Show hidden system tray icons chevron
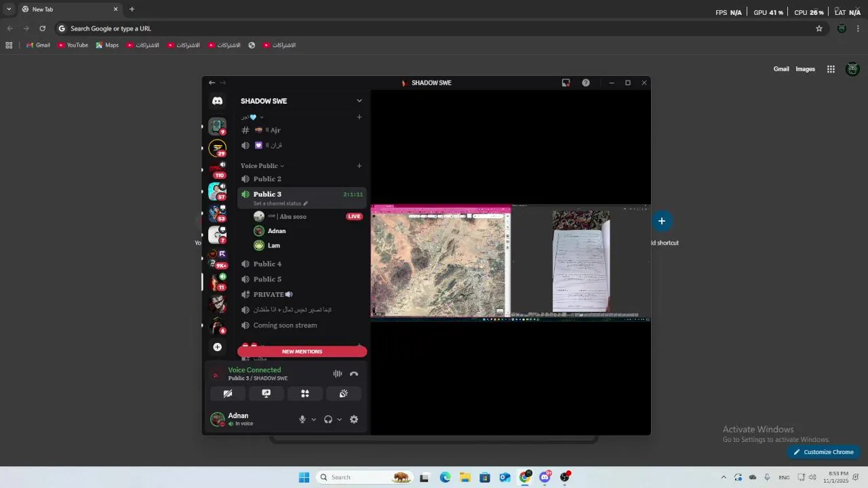The image size is (868, 488). [x=724, y=477]
